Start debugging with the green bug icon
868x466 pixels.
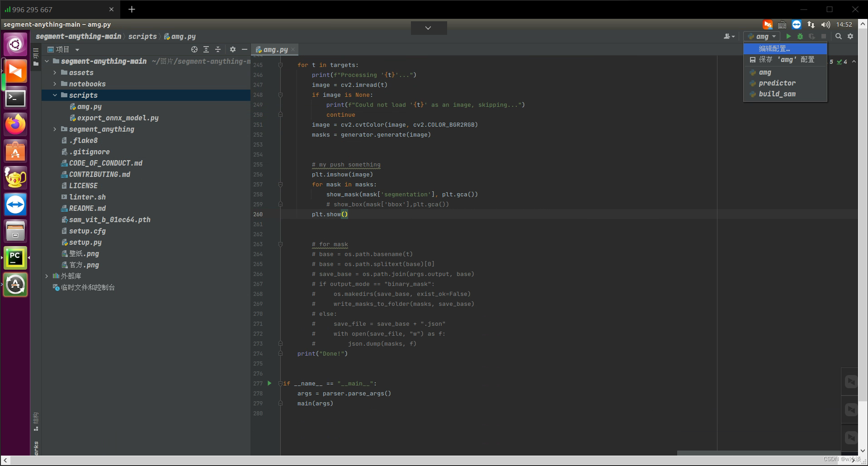click(800, 36)
